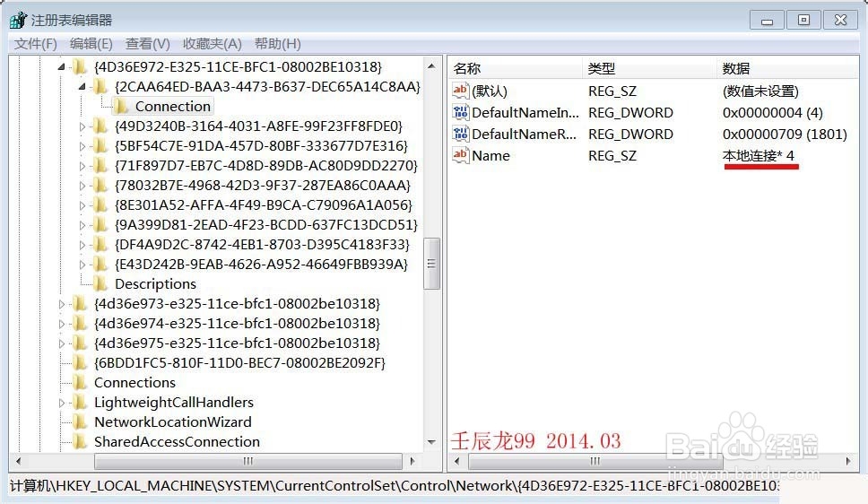Viewport: 868px width, 504px height.
Task: Select the NetworkLocationWizard key label
Action: [173, 422]
